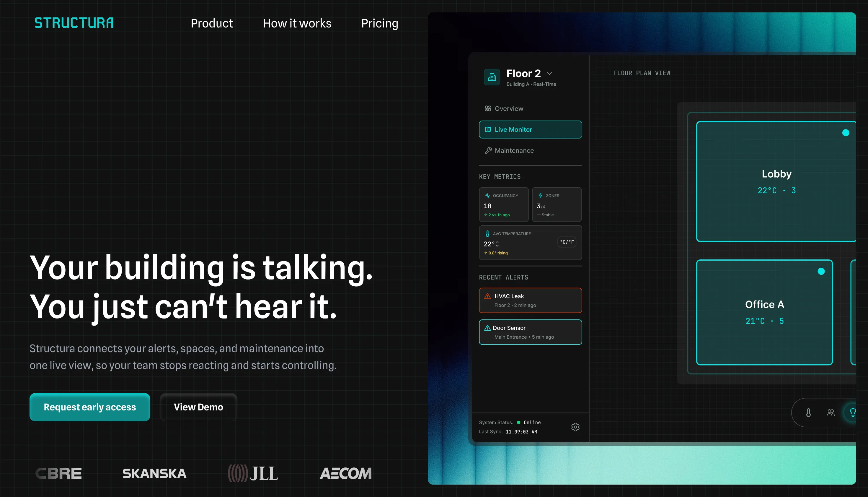The height and width of the screenshot is (497, 868).
Task: Click the '22°C · 3' Lobby reading
Action: point(776,191)
